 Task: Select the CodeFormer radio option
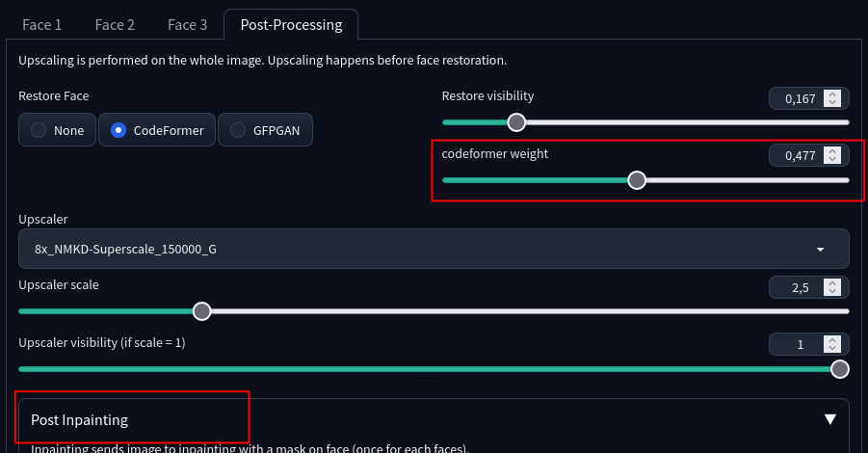157,130
